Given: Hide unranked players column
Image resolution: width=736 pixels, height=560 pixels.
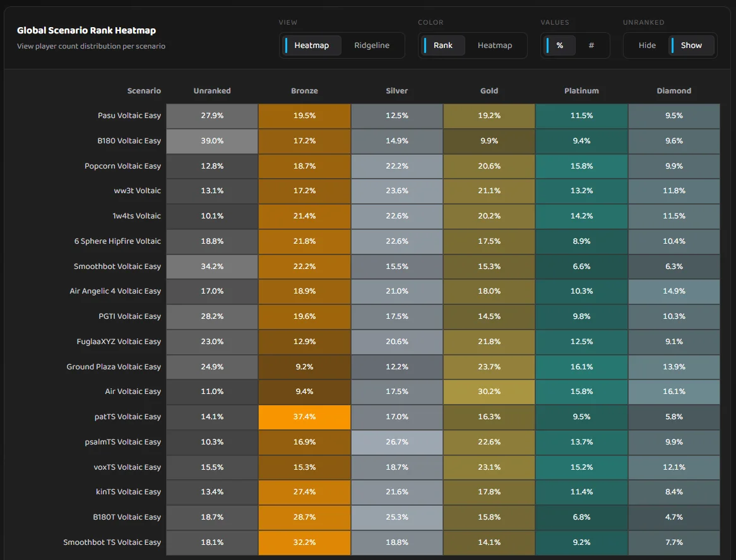Looking at the screenshot, I should [x=647, y=45].
